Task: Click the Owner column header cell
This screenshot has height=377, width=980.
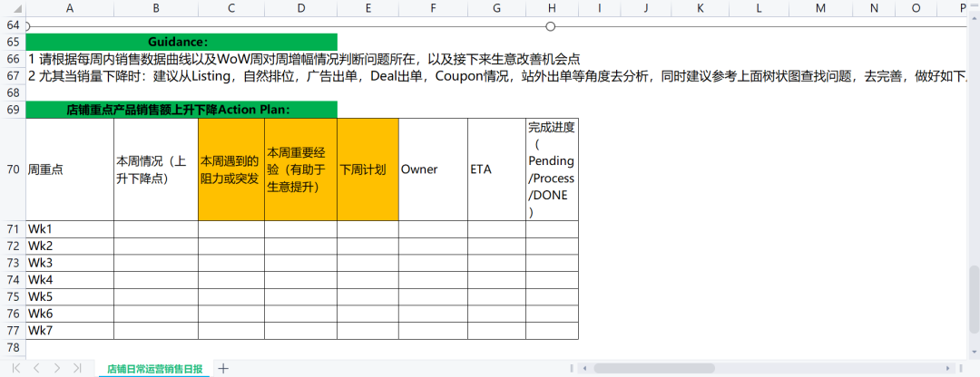Action: pos(433,169)
